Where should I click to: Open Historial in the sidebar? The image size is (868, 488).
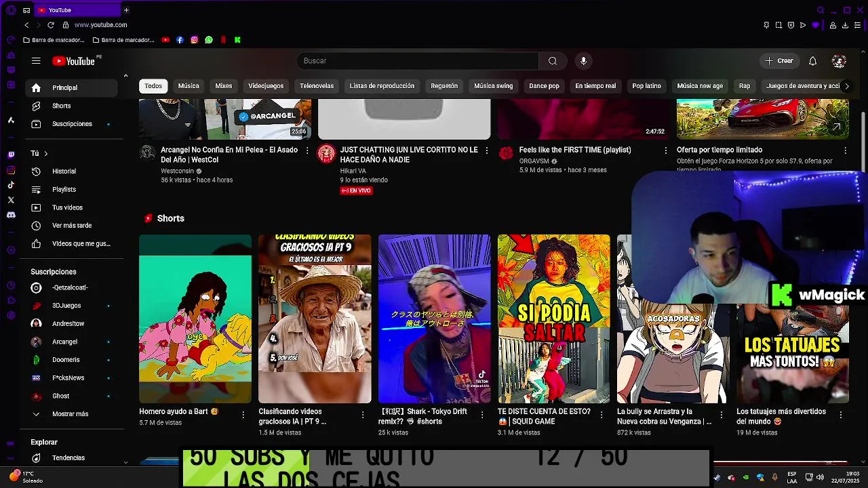(71, 171)
